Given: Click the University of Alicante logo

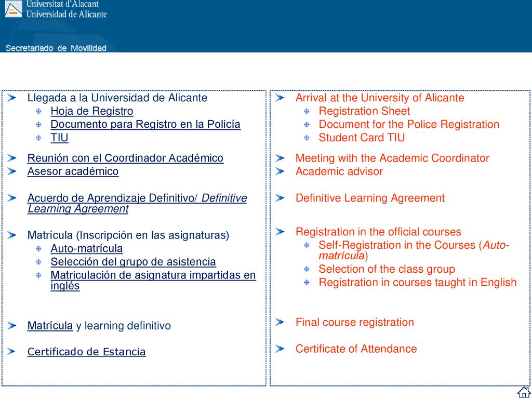Looking at the screenshot, I should click(x=13, y=9).
